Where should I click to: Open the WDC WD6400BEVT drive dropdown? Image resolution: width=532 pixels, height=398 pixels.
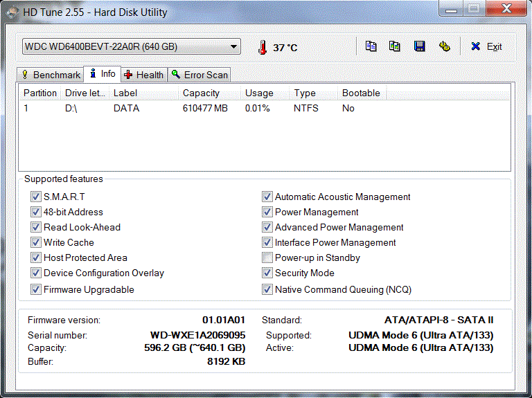point(132,46)
